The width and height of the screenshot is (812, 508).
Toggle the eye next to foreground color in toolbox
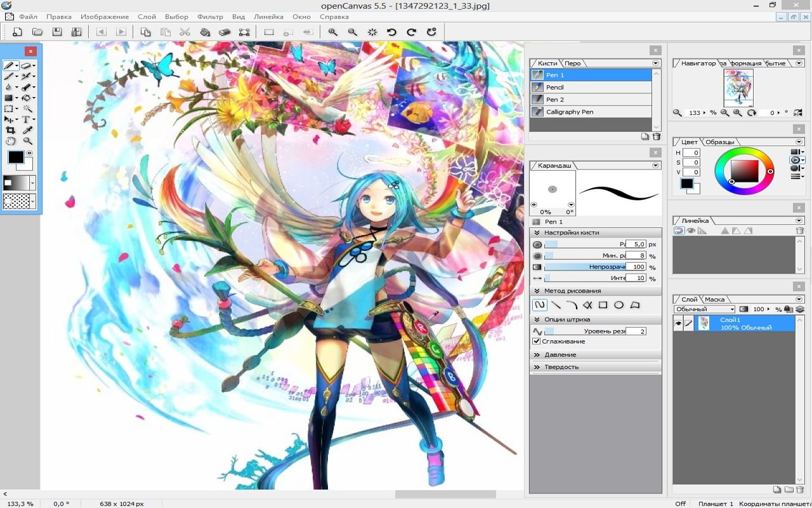pyautogui.click(x=29, y=153)
